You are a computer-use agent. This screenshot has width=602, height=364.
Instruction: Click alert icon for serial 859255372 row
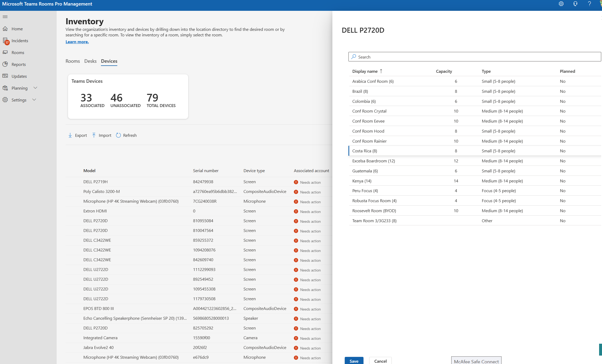pyautogui.click(x=296, y=241)
